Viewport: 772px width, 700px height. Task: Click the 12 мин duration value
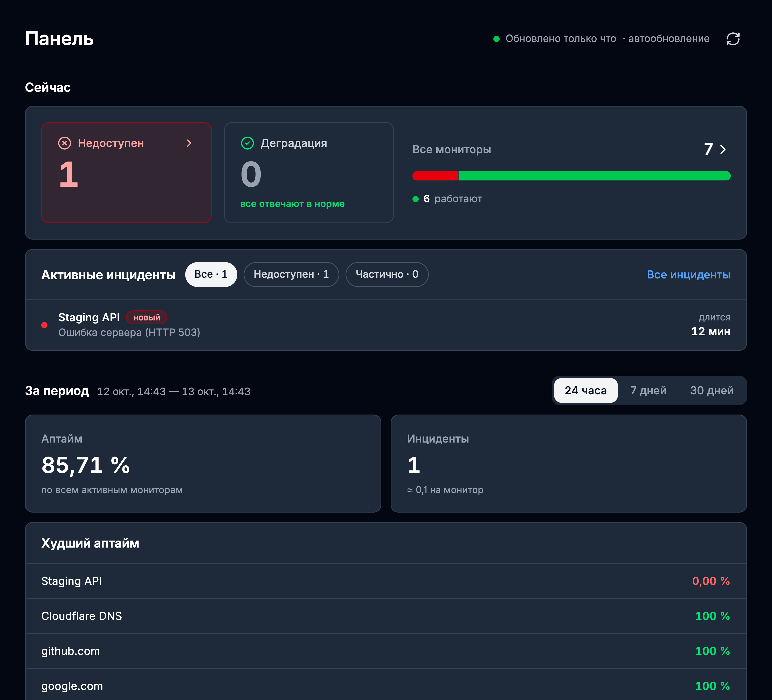711,331
